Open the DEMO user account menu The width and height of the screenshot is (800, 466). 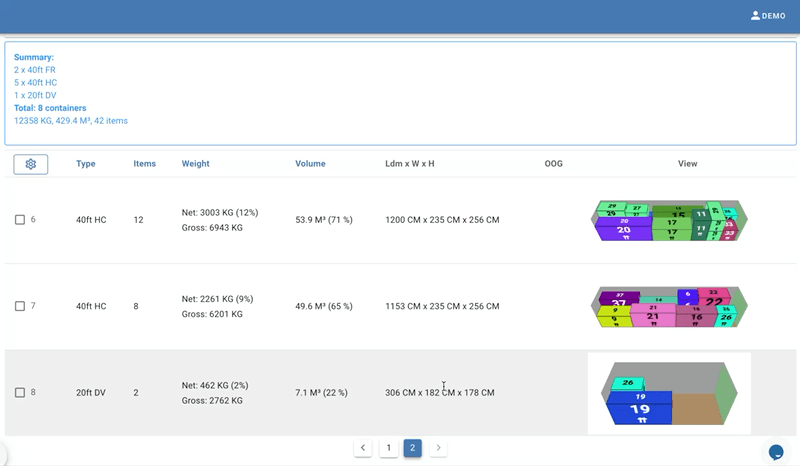tap(768, 16)
